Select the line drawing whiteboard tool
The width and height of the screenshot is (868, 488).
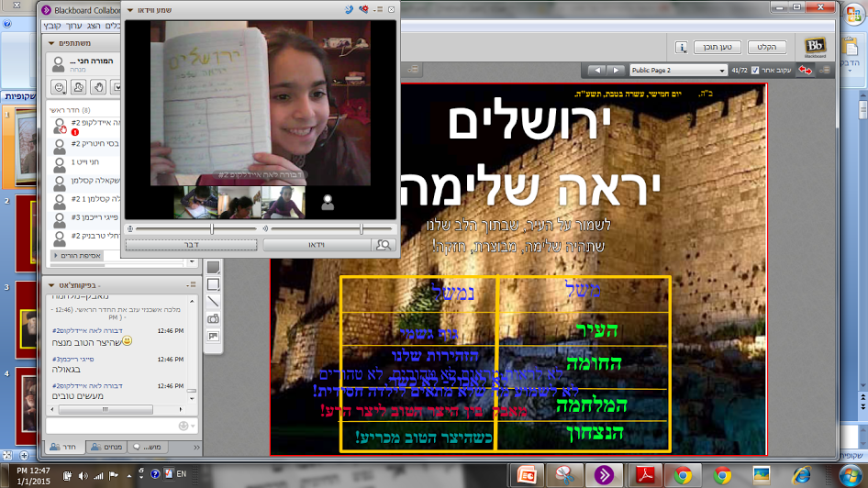pos(213,302)
